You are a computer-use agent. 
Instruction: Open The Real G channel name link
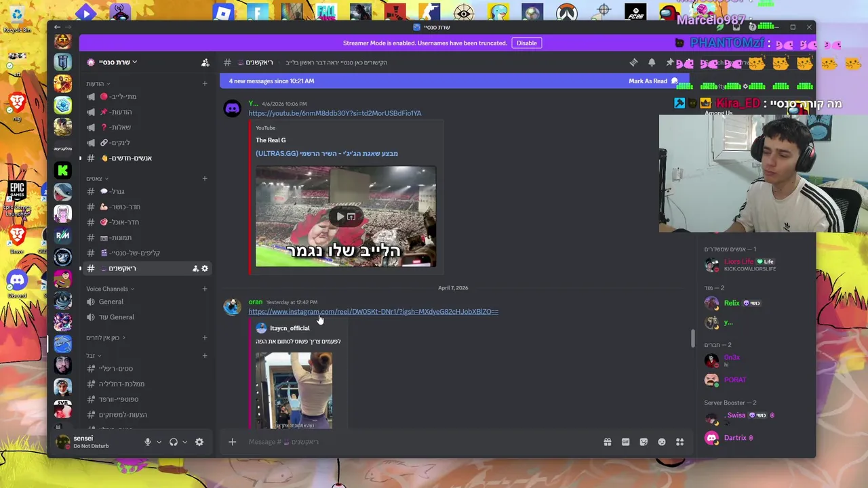(271, 140)
